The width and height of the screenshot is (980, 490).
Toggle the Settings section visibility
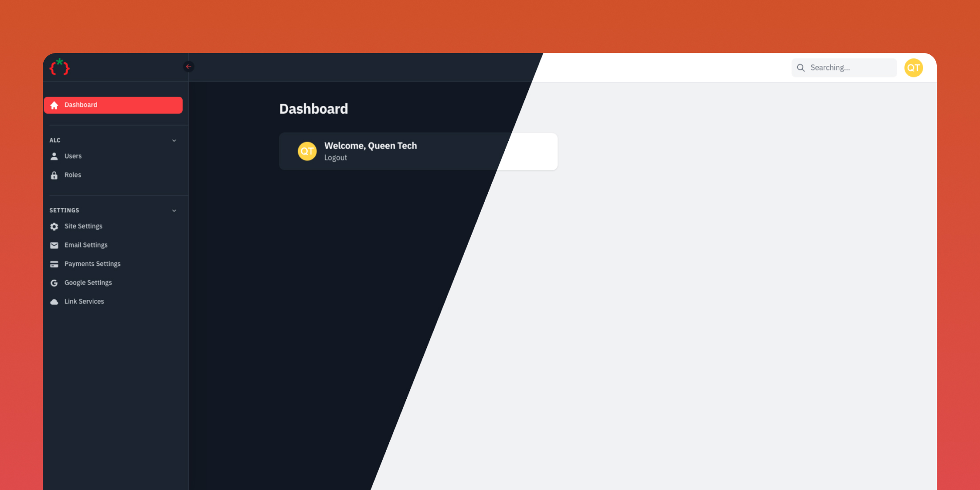tap(174, 210)
